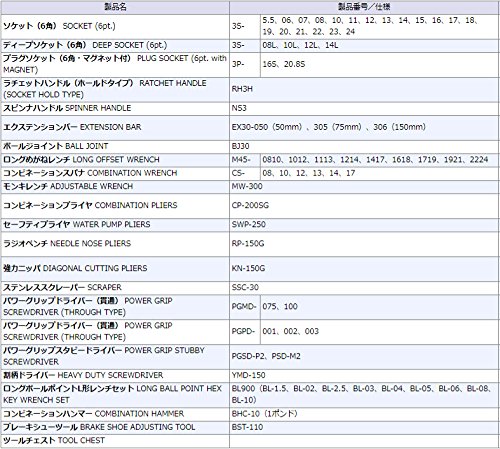
Task: Select the NEEDLE NOSE PLIERS product name
Action: (x=115, y=244)
